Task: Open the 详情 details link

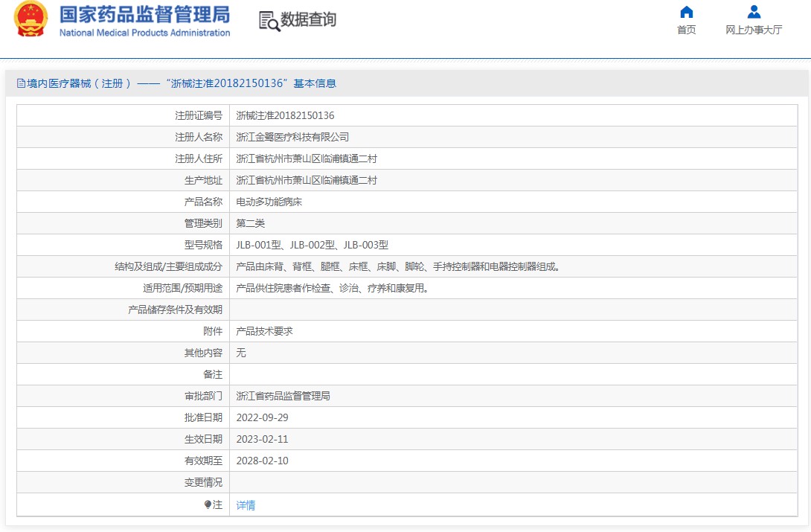Action: click(246, 505)
